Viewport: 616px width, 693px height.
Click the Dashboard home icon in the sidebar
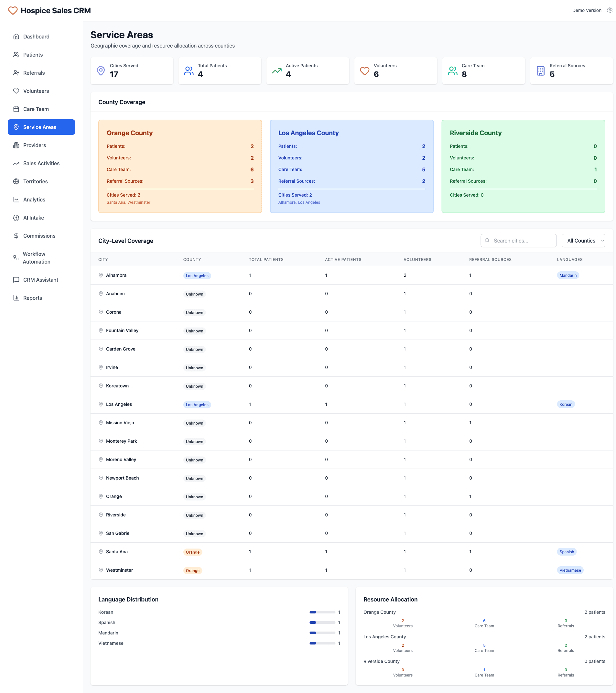pos(16,37)
